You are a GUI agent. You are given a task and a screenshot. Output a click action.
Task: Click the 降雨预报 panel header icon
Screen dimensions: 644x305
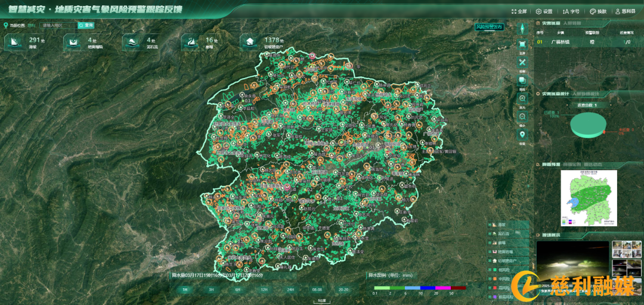pyautogui.click(x=539, y=164)
